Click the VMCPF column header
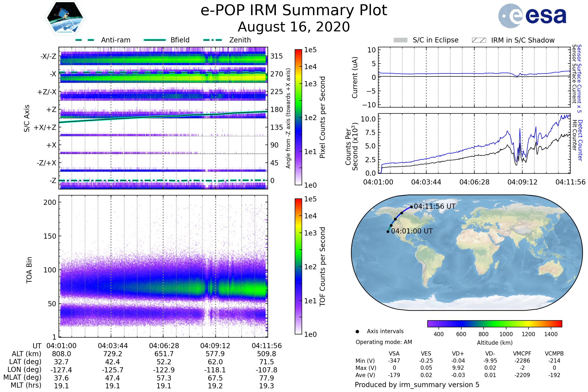 [522, 354]
